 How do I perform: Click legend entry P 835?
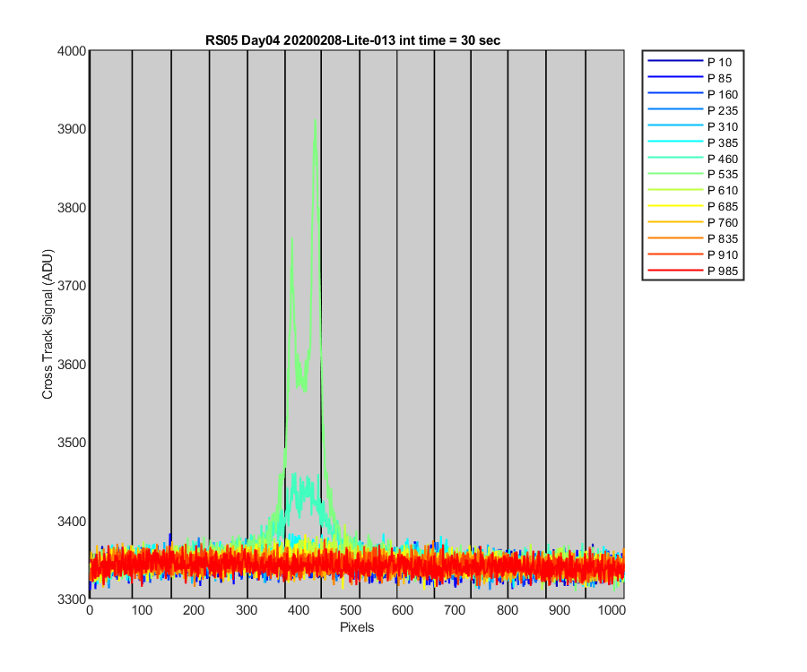(x=693, y=238)
